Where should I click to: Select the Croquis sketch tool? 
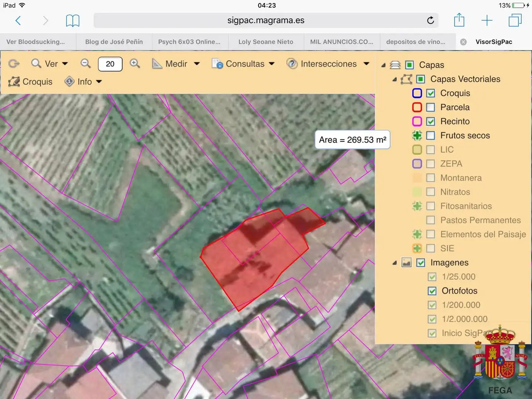click(x=30, y=82)
